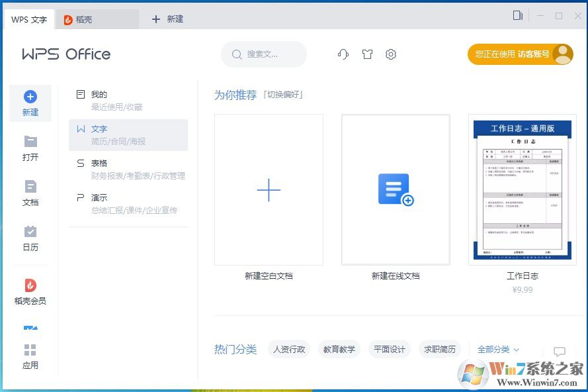Click the 人资行政 category tag
Screen dimensions: 588x392
click(x=289, y=350)
